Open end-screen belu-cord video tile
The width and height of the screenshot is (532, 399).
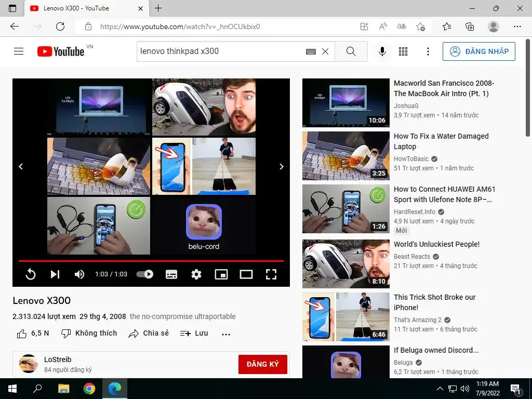point(204,225)
